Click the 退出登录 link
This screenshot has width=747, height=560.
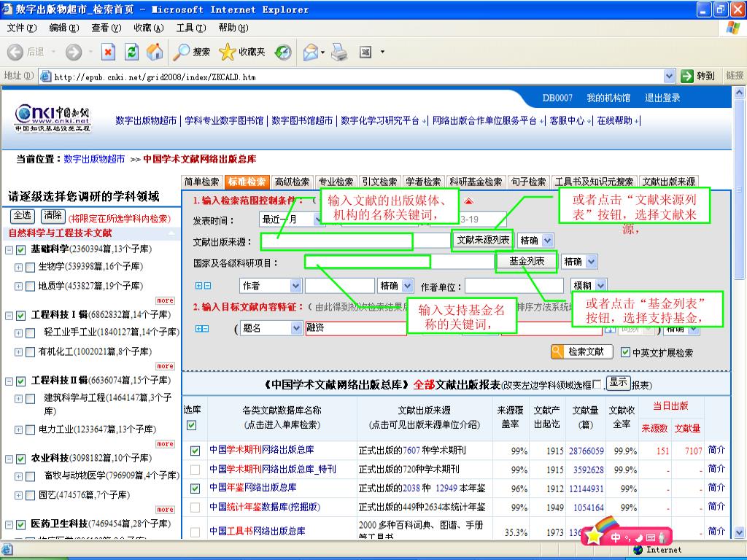coord(662,98)
